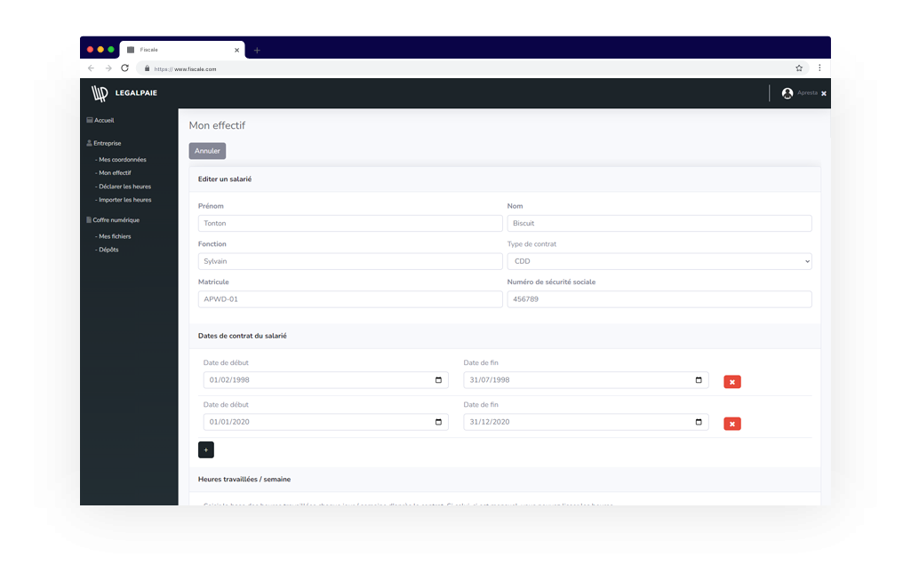Open the user profile avatar icon
The image size is (911, 588).
click(787, 93)
